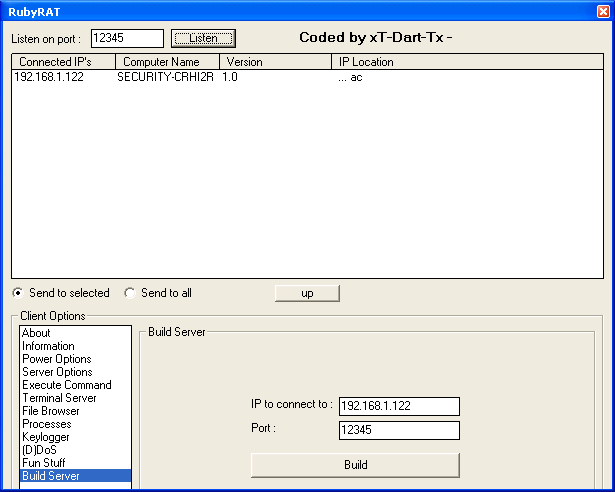This screenshot has width=615, height=492.
Task: Click the Version column header
Action: click(x=275, y=62)
